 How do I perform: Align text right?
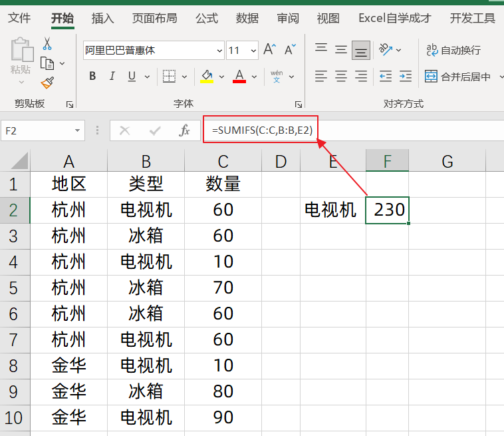tap(360, 77)
